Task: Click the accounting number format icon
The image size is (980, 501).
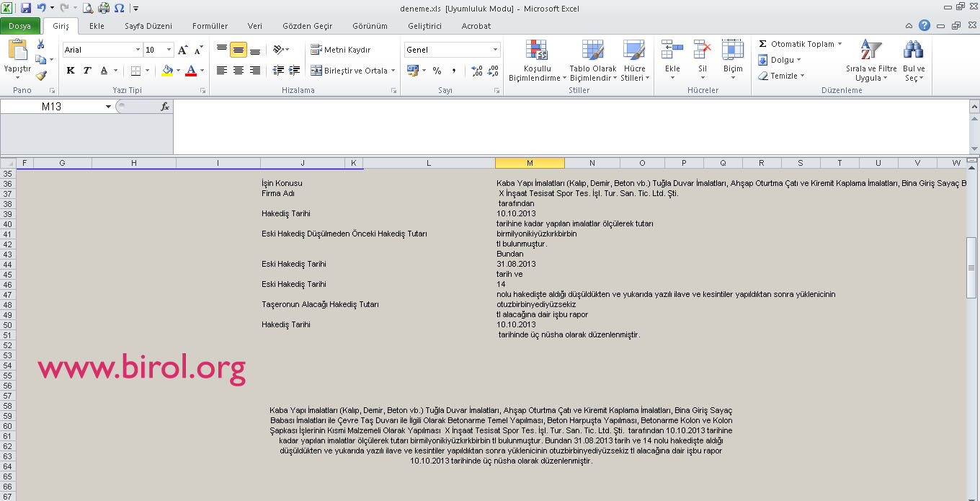Action: pos(413,71)
